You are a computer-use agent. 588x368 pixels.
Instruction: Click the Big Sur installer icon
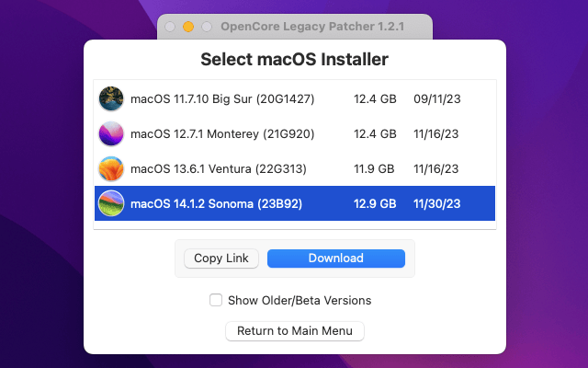coord(111,98)
